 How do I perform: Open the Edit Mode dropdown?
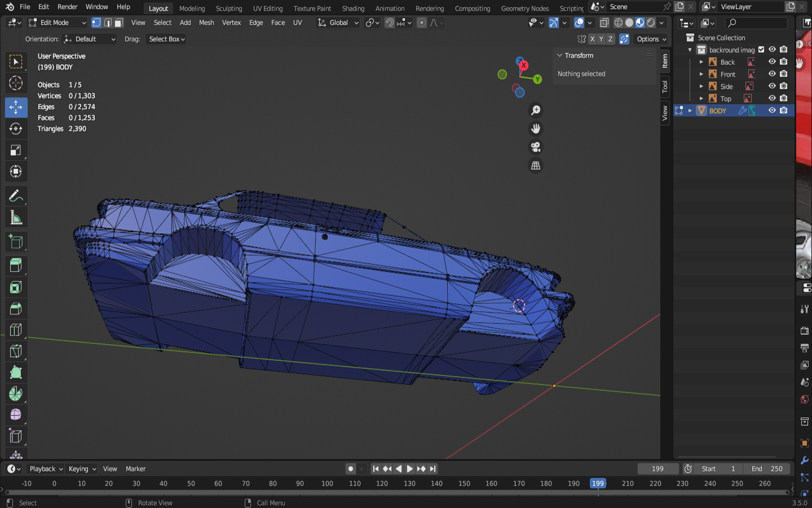click(x=58, y=23)
